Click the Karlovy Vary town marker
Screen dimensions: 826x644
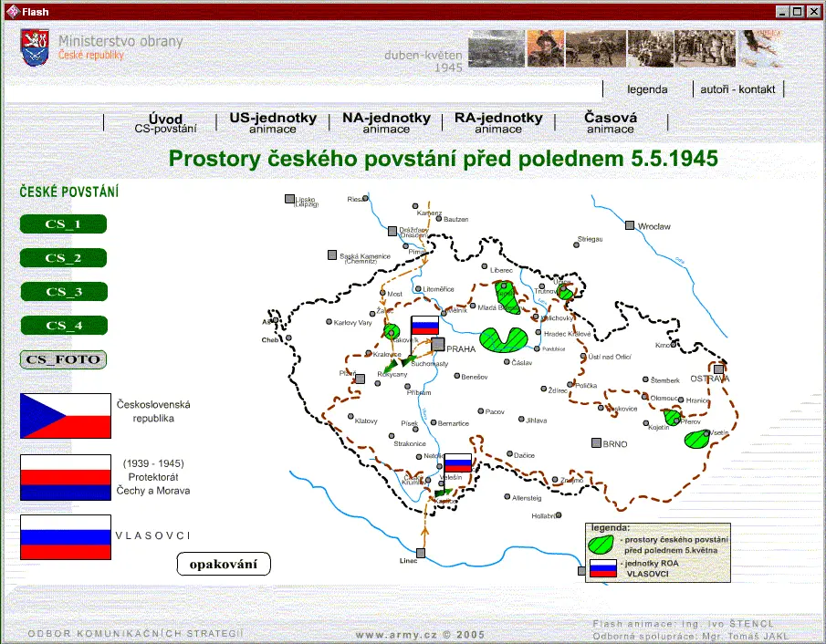(x=329, y=322)
